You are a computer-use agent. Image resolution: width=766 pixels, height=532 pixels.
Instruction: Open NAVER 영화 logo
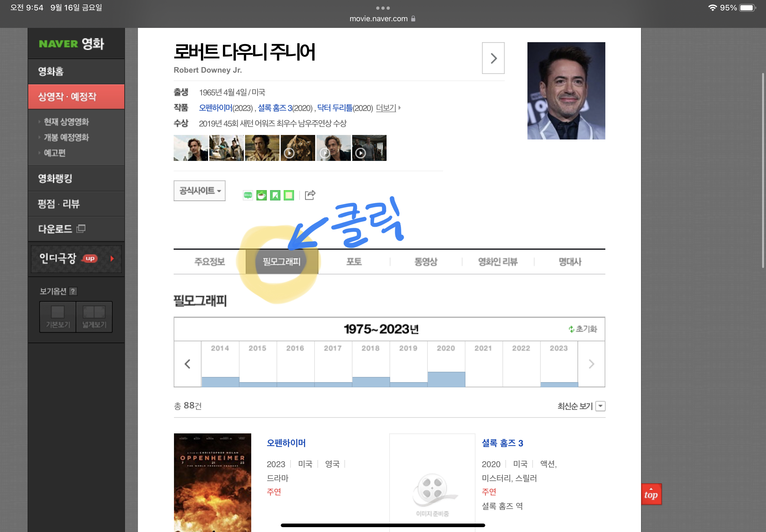tap(71, 44)
